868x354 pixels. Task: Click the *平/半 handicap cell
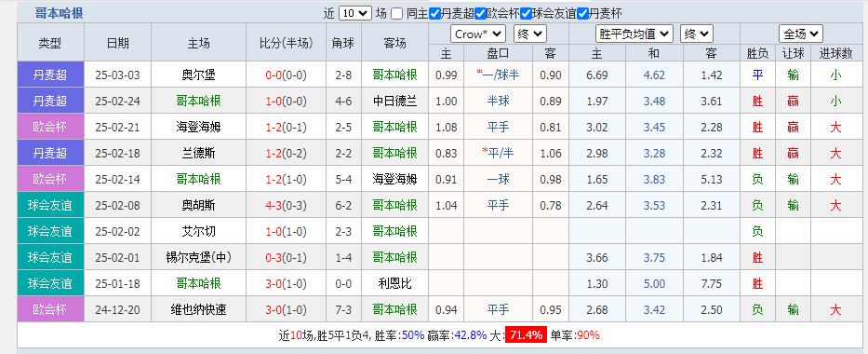[498, 153]
